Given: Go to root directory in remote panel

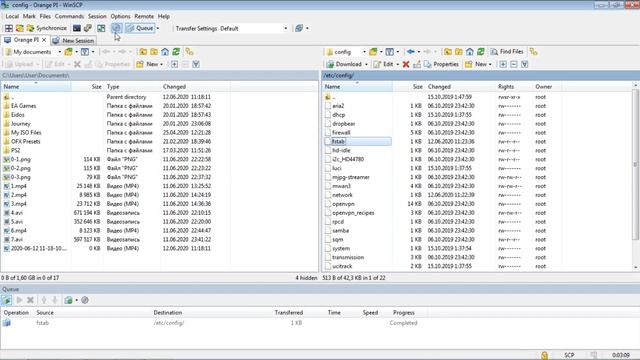Looking at the screenshot, I should click(x=459, y=52).
